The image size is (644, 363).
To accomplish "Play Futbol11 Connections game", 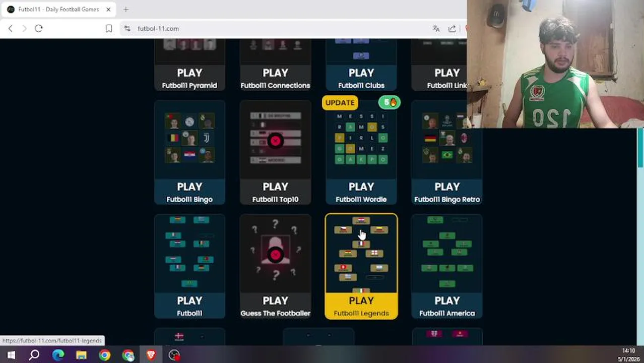I will click(x=275, y=66).
